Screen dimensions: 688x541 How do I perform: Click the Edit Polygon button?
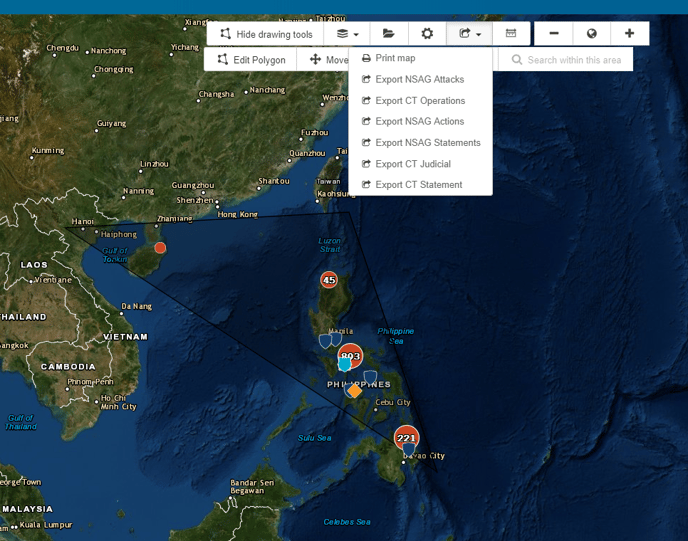click(251, 60)
